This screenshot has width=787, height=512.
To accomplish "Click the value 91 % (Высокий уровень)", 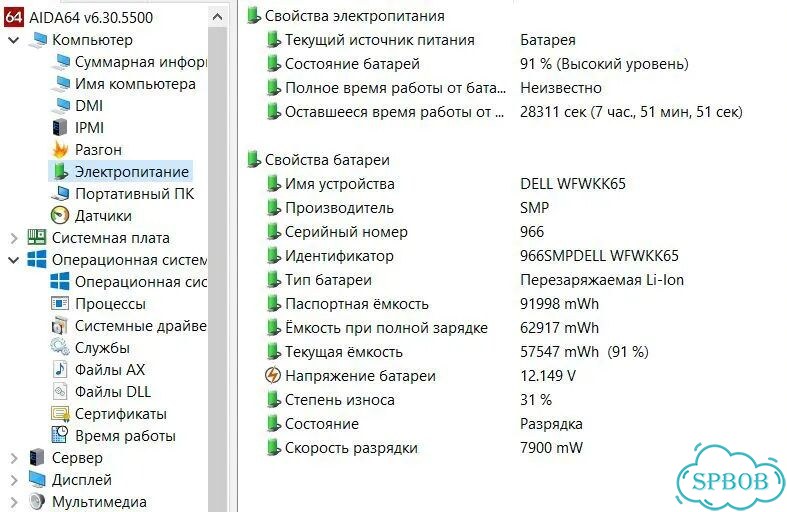I will (x=604, y=64).
